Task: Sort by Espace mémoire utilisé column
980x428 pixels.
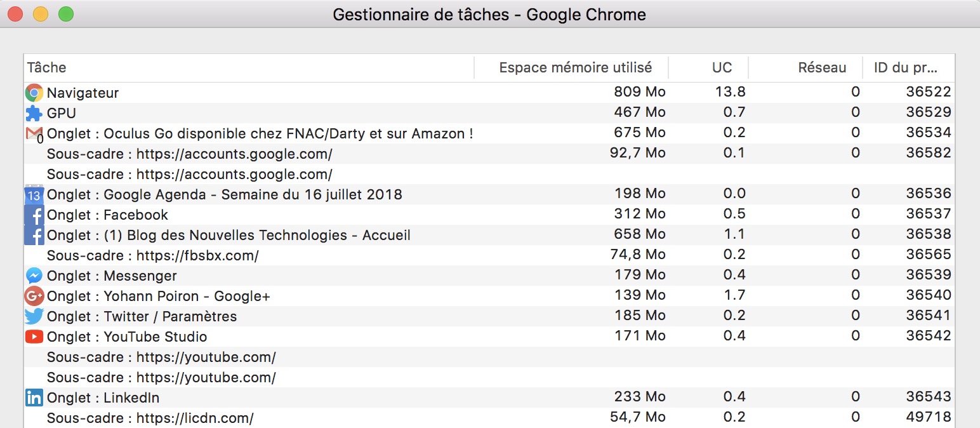Action: 574,67
